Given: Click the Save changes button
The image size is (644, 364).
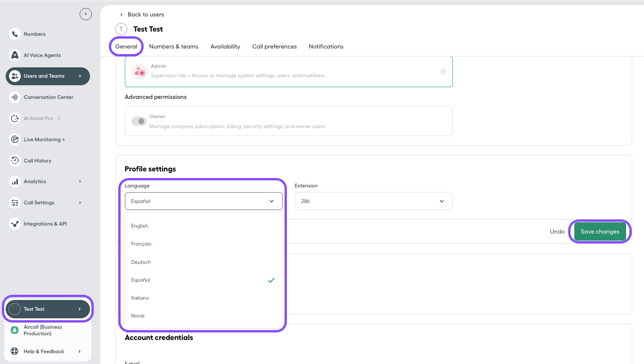Looking at the screenshot, I should pyautogui.click(x=600, y=231).
